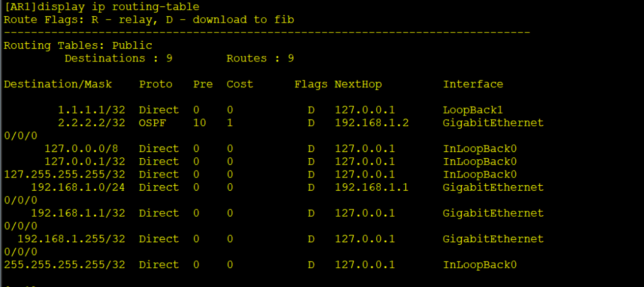Click the 'Flags' column header
The width and height of the screenshot is (644, 287).
(x=311, y=84)
